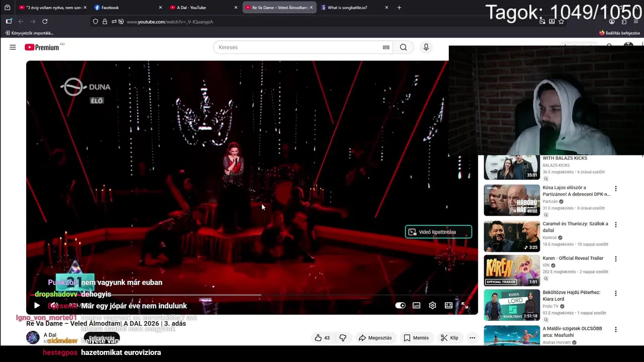The width and height of the screenshot is (644, 362).
Task: Click the Karen - Official Reveal Trailer title
Action: click(x=573, y=258)
